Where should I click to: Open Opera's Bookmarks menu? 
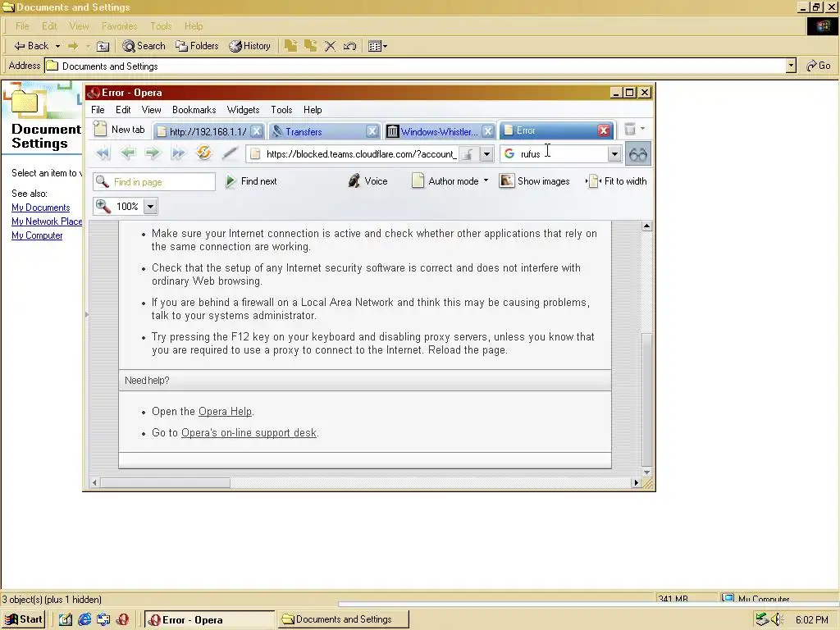[x=194, y=110]
